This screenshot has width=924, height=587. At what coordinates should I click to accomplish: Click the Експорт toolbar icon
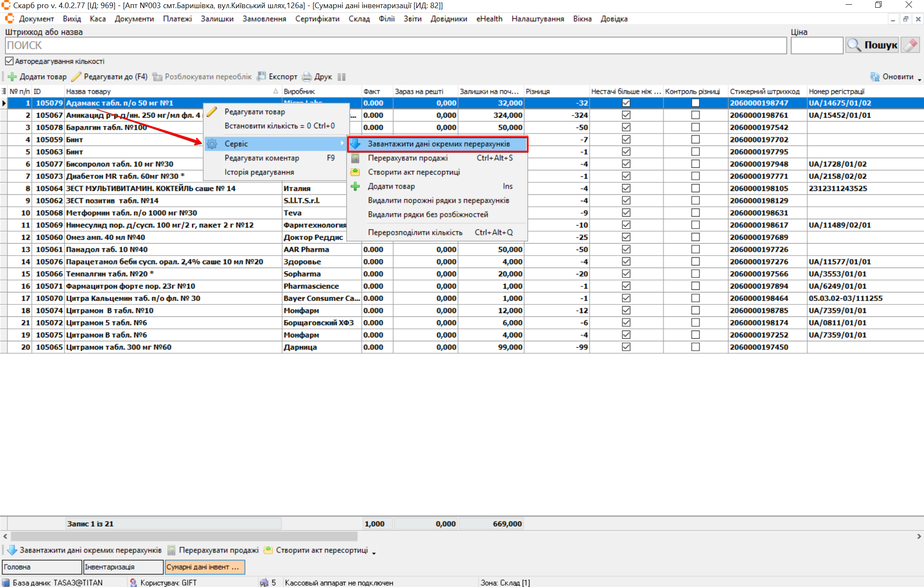pos(261,77)
